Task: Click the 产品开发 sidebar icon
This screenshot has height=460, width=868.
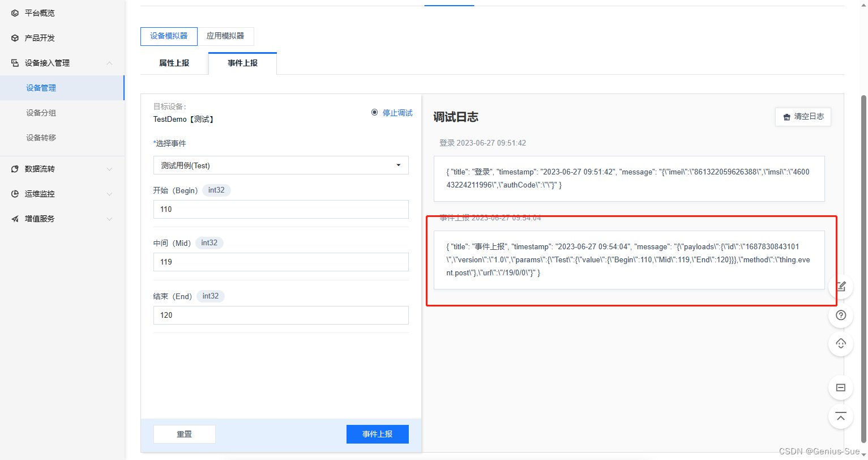Action: point(15,38)
